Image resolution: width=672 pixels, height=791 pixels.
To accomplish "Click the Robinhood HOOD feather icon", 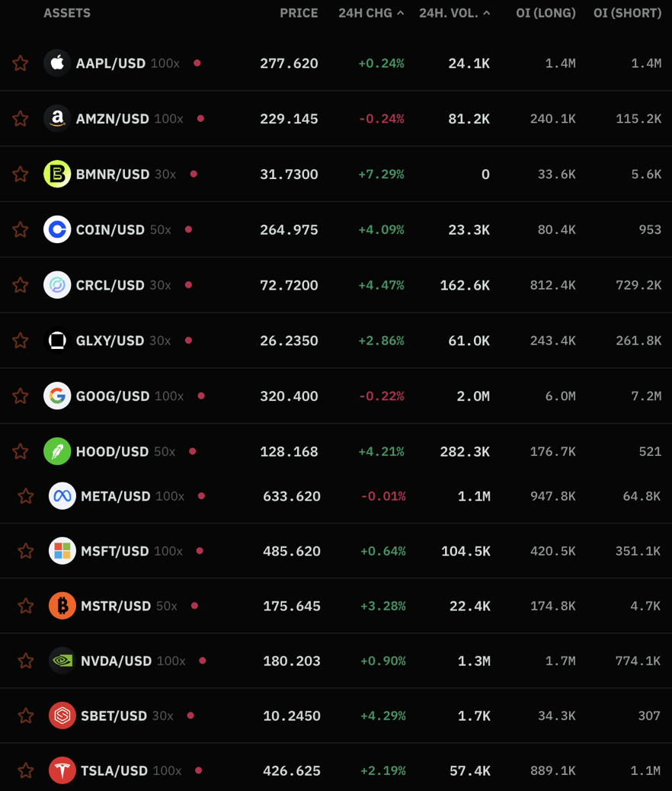I will [57, 452].
